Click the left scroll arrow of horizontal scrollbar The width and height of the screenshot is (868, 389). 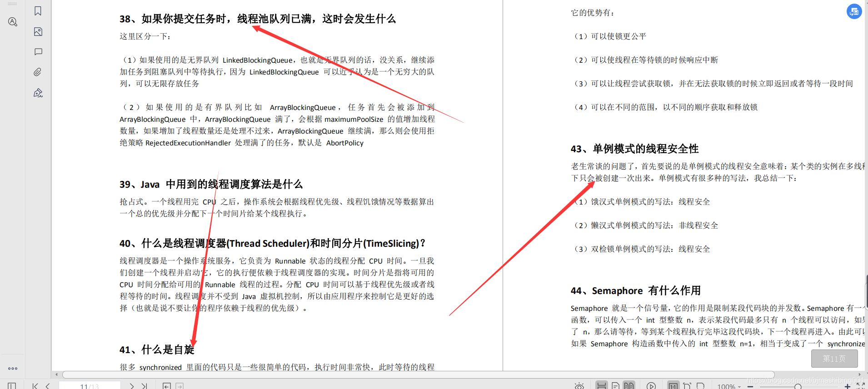coord(56,374)
